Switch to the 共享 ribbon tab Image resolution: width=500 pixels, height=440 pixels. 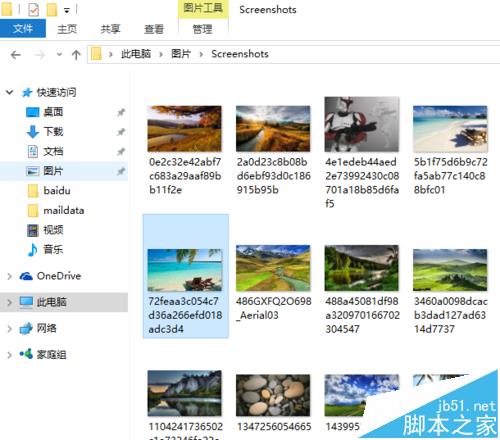tap(110, 29)
